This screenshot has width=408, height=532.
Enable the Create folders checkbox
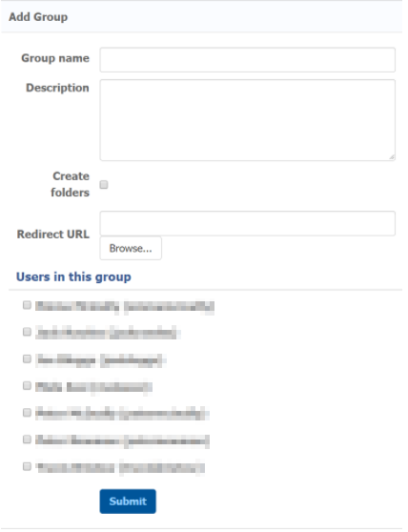(x=105, y=186)
